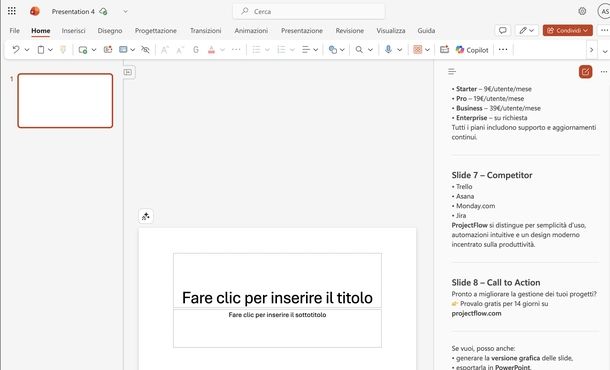Switch to the Revisione tab
This screenshot has height=370, width=610.
click(x=350, y=30)
